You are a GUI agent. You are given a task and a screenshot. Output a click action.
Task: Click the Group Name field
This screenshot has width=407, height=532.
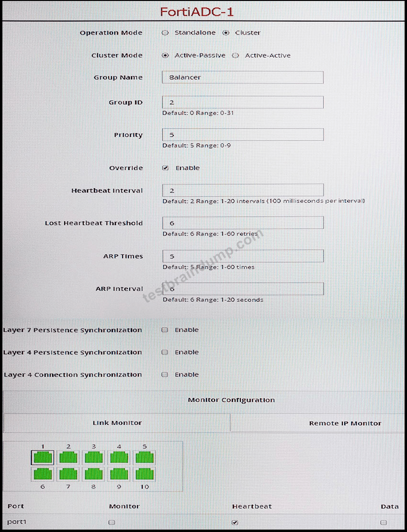tap(243, 78)
